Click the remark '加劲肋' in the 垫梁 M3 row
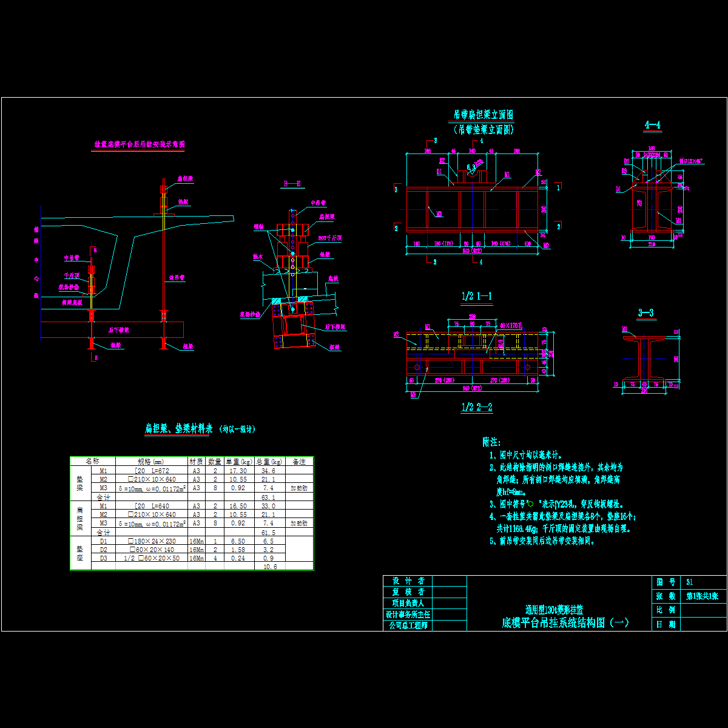 (298, 488)
